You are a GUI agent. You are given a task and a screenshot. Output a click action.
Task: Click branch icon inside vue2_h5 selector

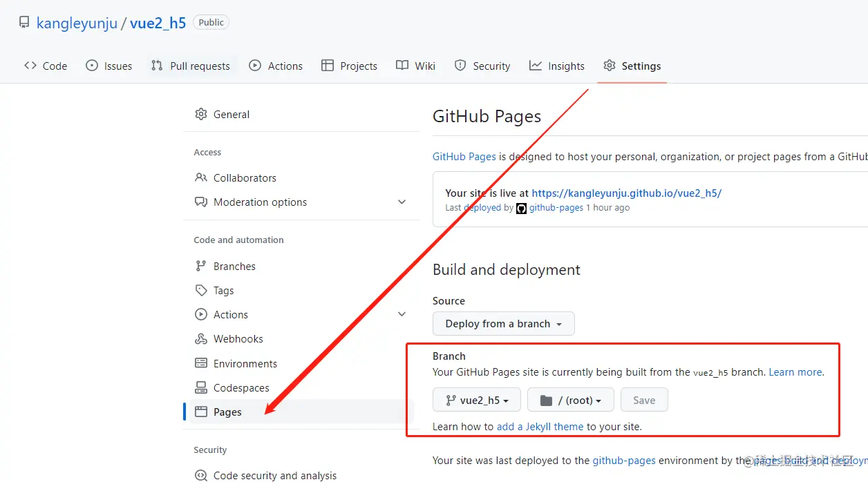pos(451,400)
